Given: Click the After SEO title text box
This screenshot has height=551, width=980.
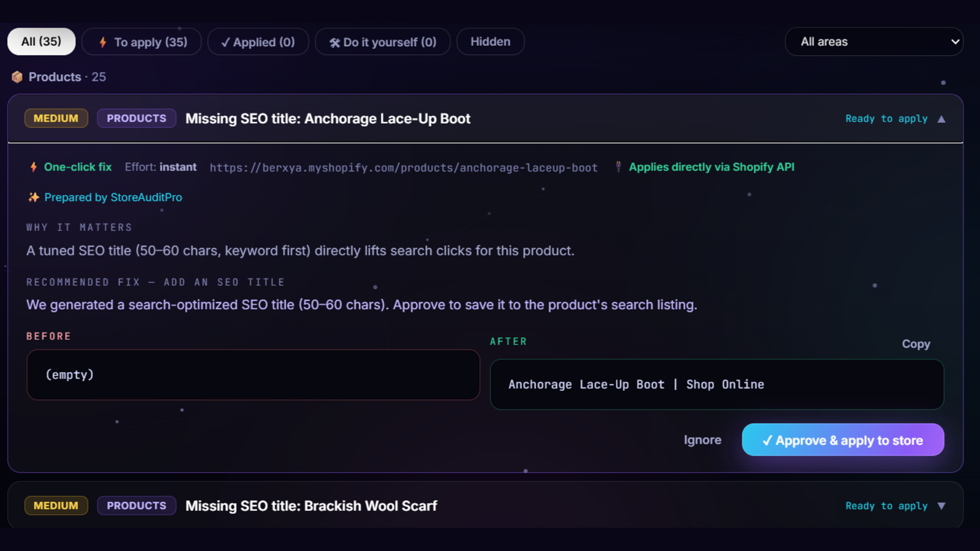Looking at the screenshot, I should [x=717, y=384].
